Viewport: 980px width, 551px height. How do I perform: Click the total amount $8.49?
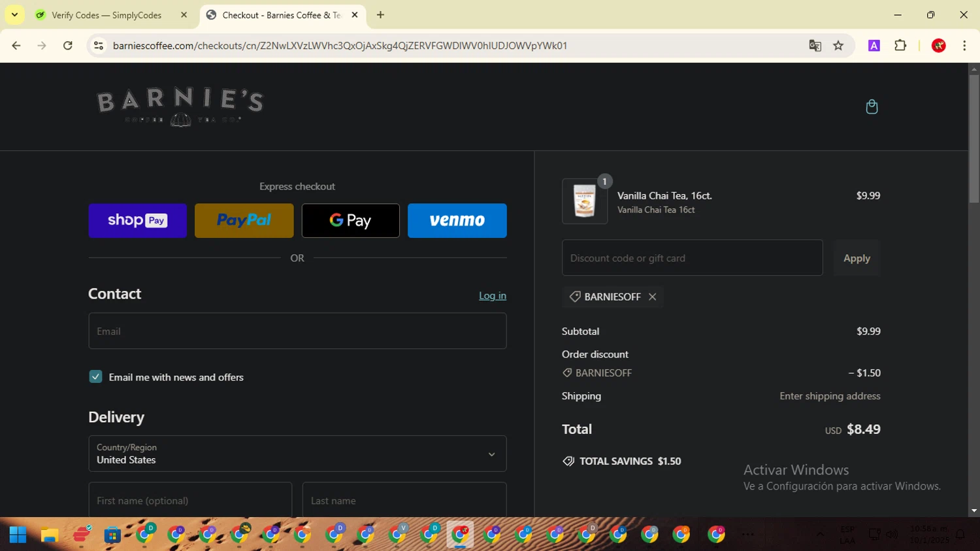864,429
